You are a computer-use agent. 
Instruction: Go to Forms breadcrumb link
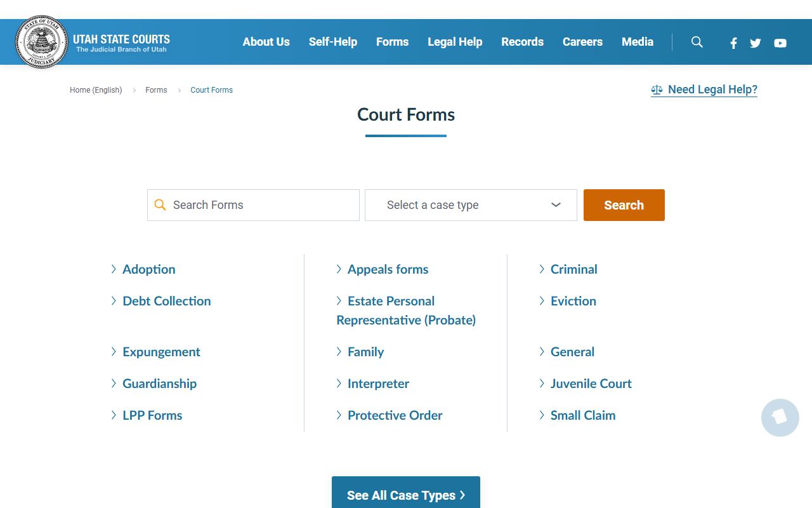[x=156, y=90]
